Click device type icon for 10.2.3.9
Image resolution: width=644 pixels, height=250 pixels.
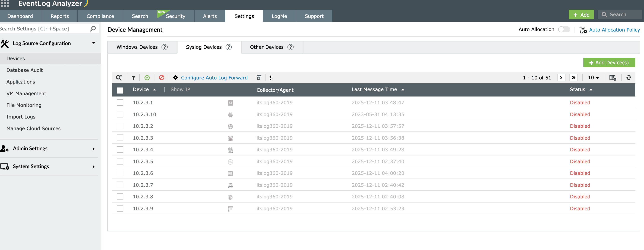(x=230, y=209)
